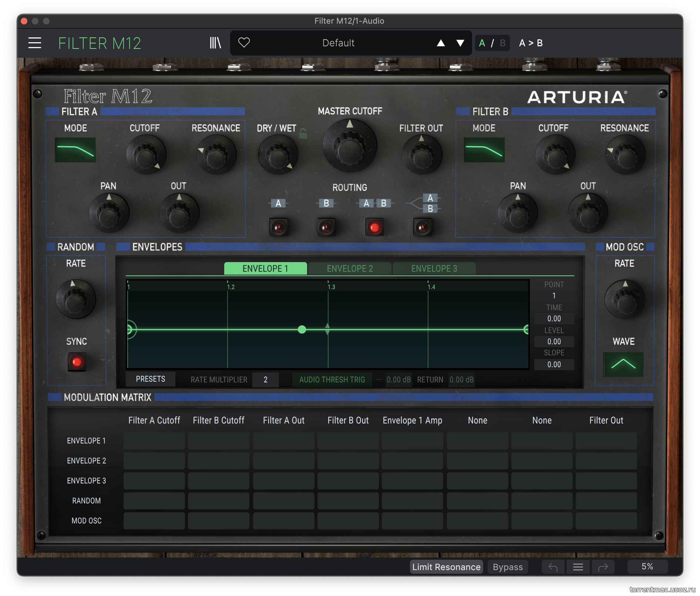The image size is (700, 596).
Task: Click the undo arrow icon
Action: [553, 567]
